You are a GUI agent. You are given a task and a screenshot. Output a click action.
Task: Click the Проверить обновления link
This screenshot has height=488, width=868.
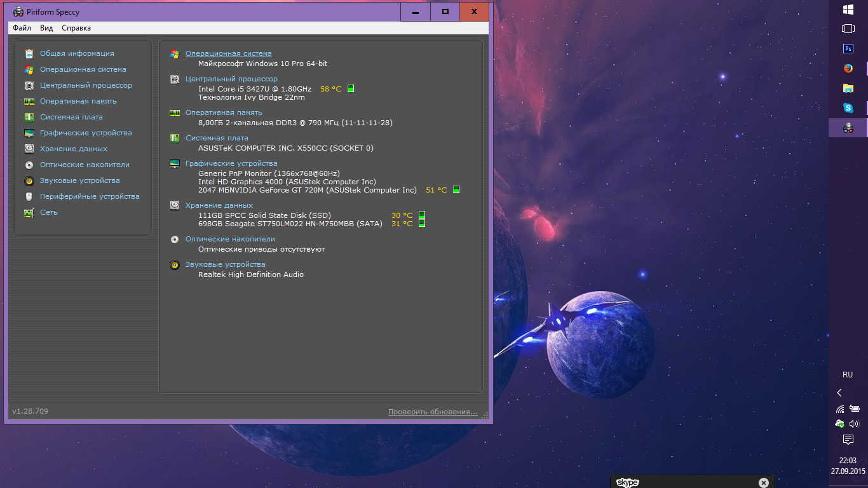click(433, 412)
